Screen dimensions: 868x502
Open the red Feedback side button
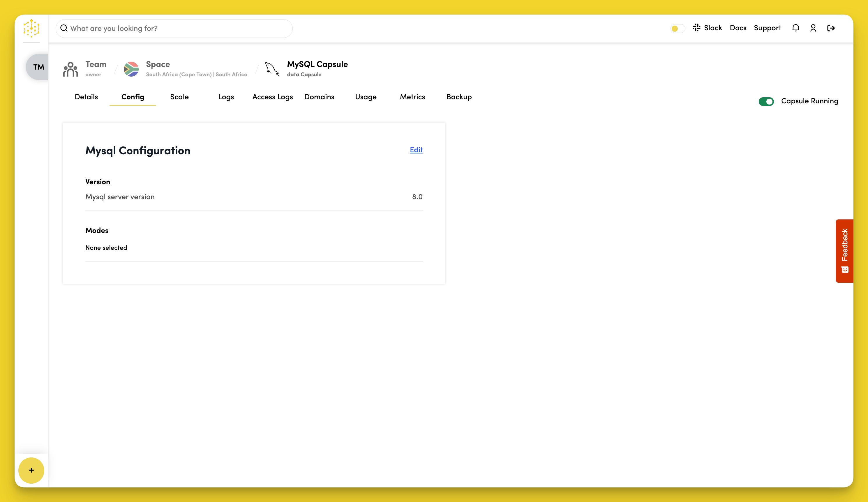pos(844,251)
